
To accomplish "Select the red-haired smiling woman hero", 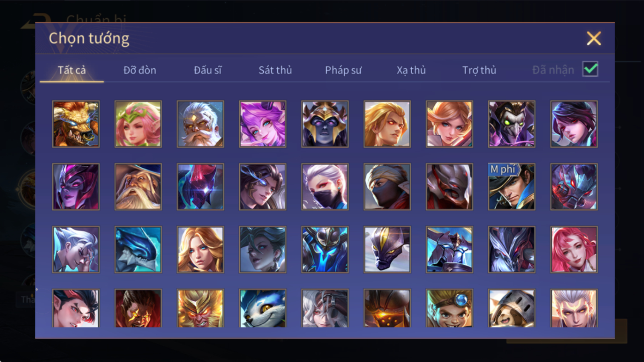I will [x=574, y=249].
